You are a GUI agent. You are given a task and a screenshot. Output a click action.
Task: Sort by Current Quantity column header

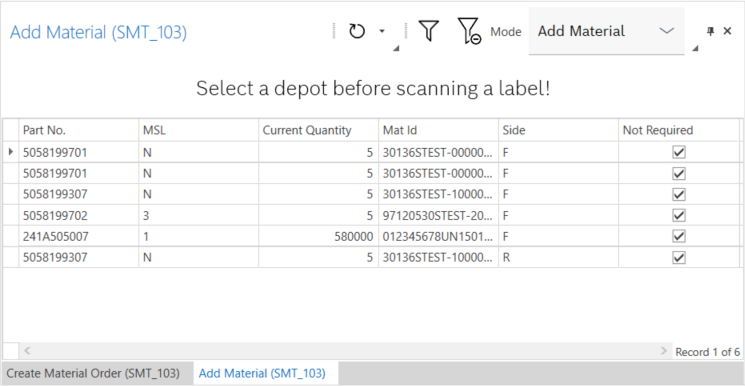318,130
